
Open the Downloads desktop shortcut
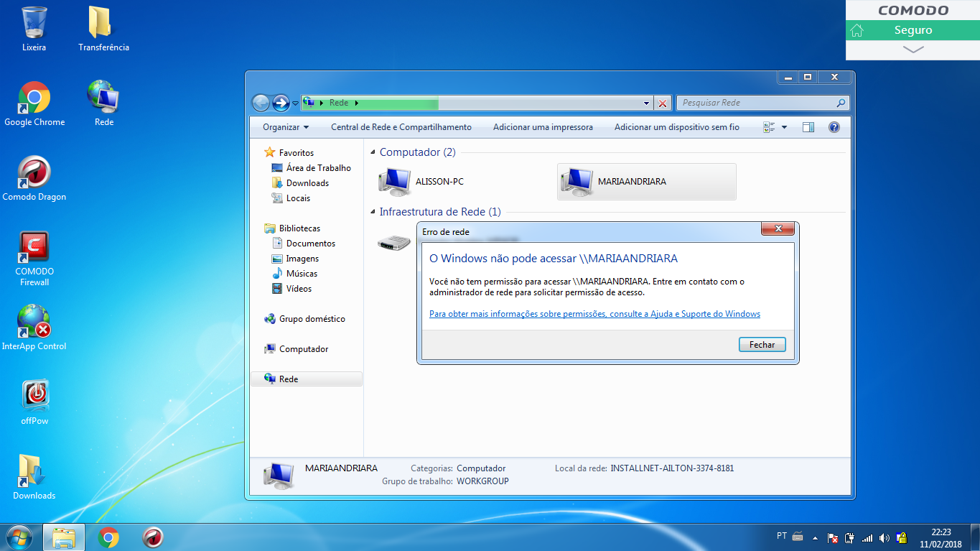[34, 478]
